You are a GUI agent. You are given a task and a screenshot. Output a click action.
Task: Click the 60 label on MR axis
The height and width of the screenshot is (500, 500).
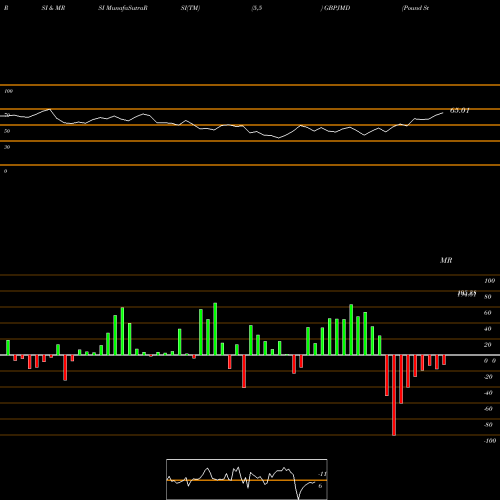(x=487, y=313)
